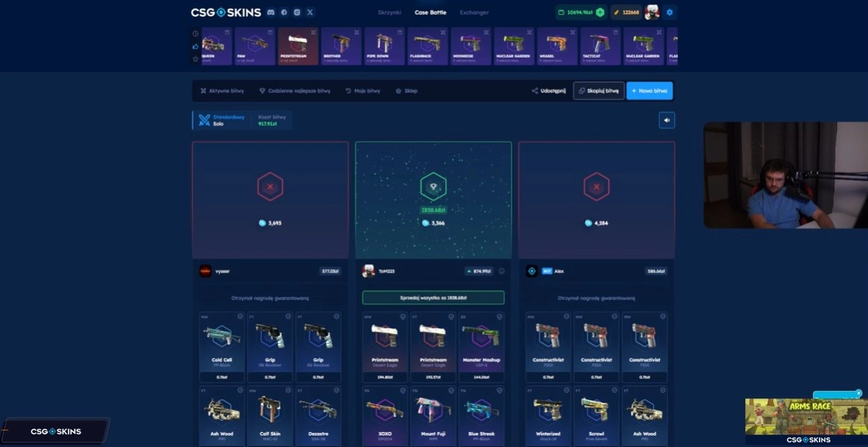Open BOT Alex's avatar icon
The image size is (868, 447).
(531, 271)
